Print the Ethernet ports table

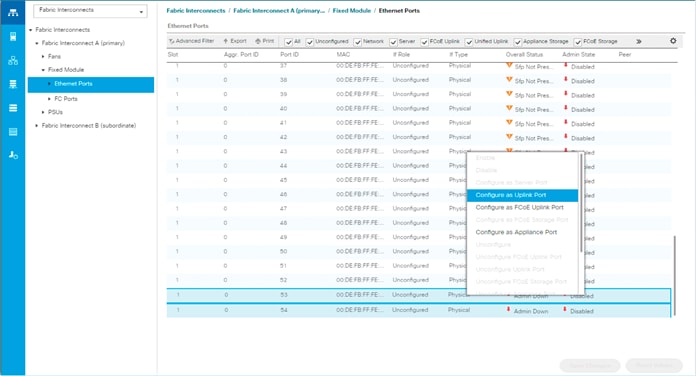pyautogui.click(x=265, y=41)
